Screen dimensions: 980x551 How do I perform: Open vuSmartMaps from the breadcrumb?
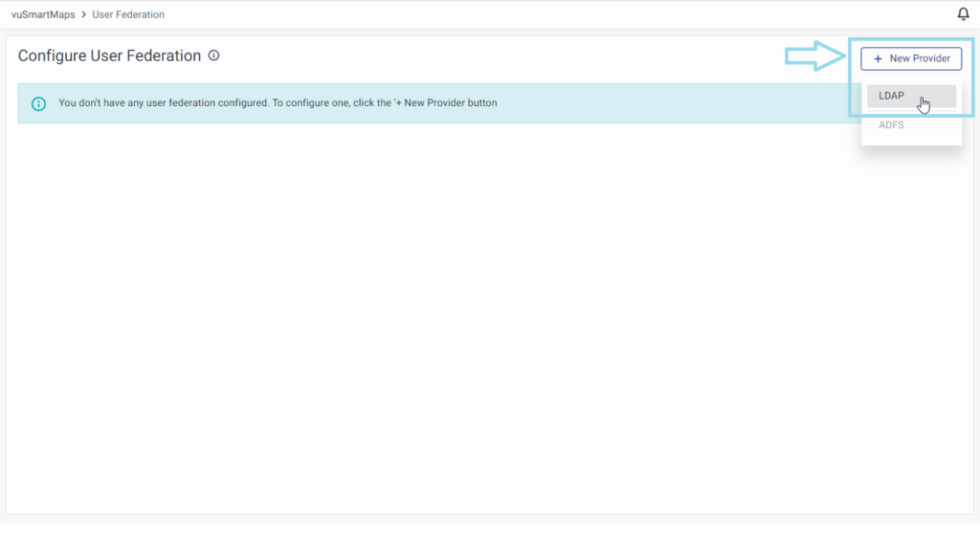(x=42, y=14)
